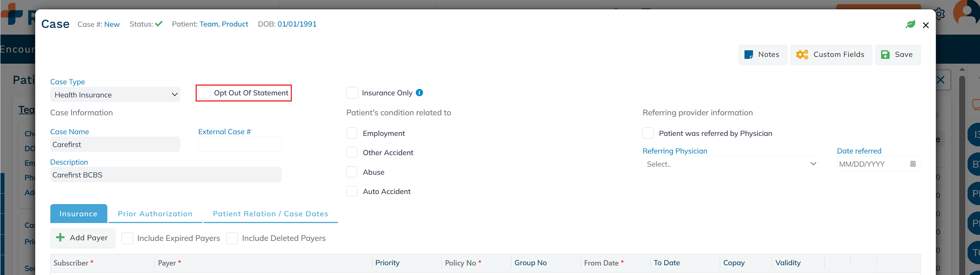Click the Save button
The width and height of the screenshot is (980, 275).
(897, 55)
